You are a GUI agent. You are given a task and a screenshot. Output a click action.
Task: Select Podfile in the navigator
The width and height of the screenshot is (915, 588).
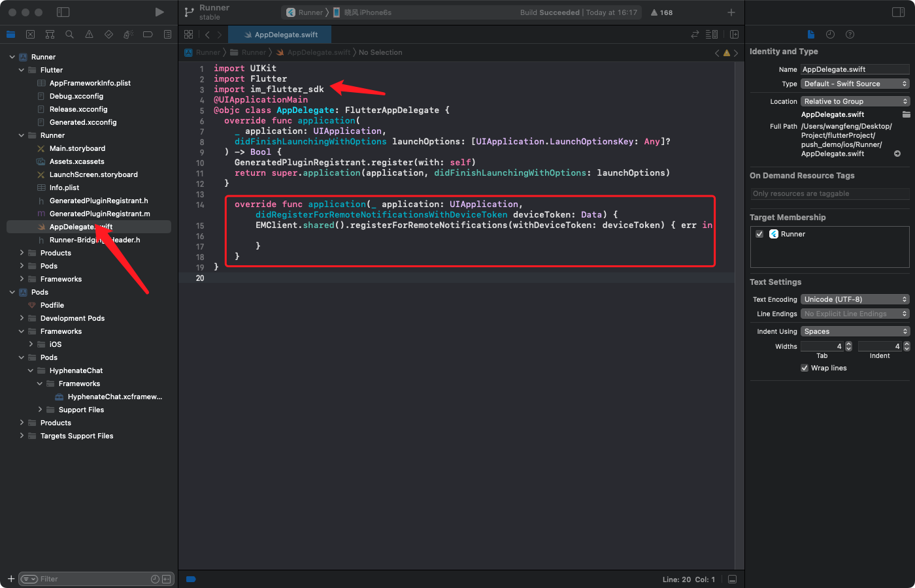[x=52, y=305]
